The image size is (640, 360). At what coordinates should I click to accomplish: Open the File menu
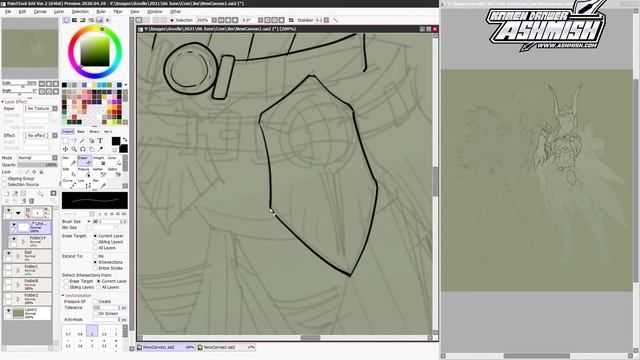[x=8, y=12]
